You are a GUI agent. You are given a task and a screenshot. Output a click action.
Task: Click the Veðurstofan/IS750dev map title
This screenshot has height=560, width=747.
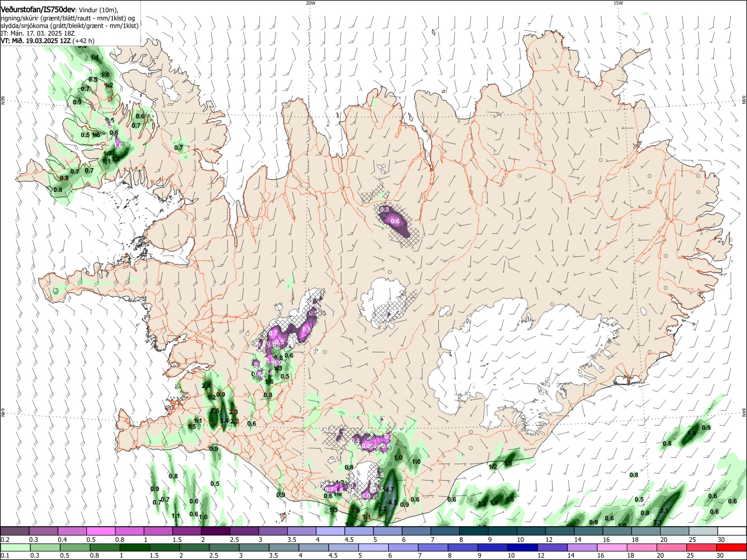pos(38,9)
